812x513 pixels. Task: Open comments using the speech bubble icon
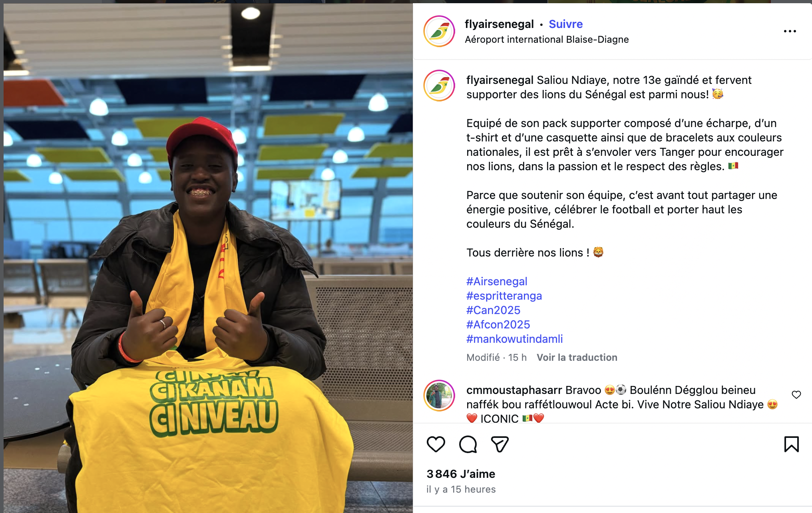[x=468, y=444]
